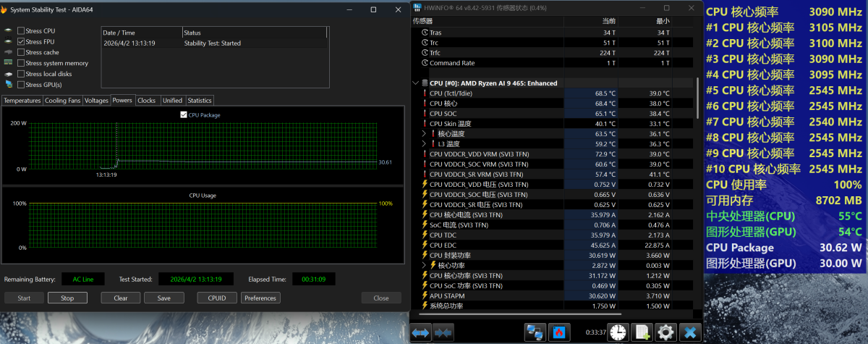Click thermometer icon on CPU SOC row

point(425,114)
